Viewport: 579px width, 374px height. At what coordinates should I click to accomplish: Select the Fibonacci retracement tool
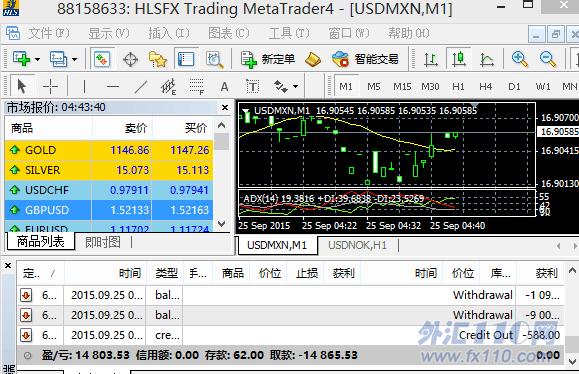(x=197, y=87)
